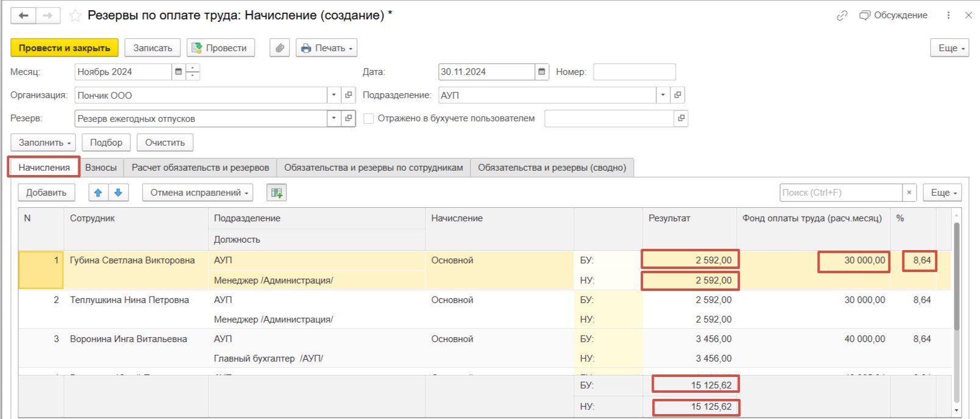Open calendar picker for Дата field
Image resolution: width=980 pixels, height=419 pixels.
point(542,71)
